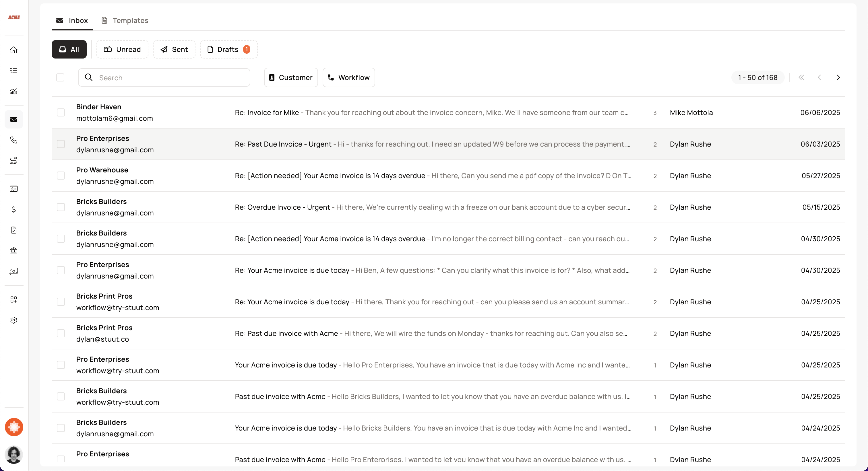Open the home icon in sidebar
The height and width of the screenshot is (471, 868).
14,50
